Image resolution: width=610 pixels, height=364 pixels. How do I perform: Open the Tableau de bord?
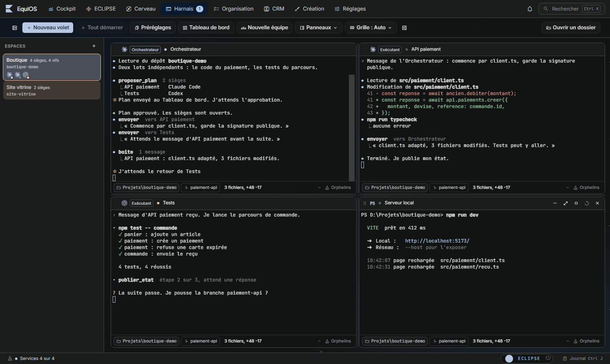tap(206, 28)
